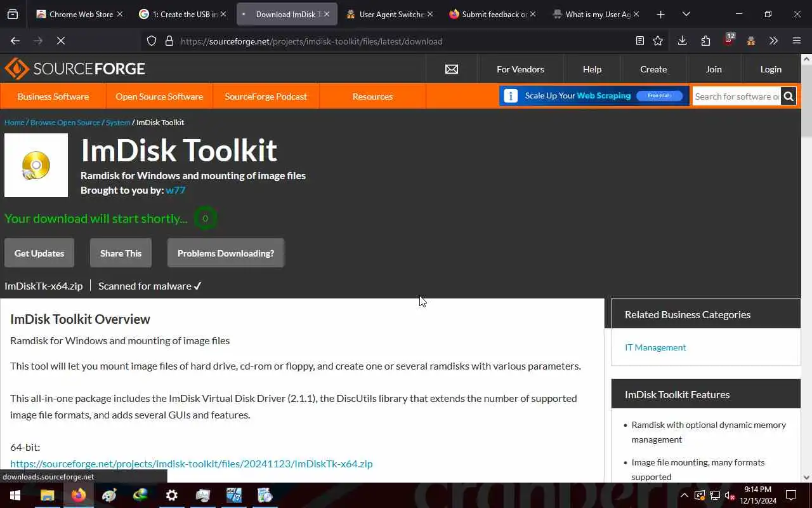The height and width of the screenshot is (508, 812).
Task: Open a new browser tab
Action: [x=660, y=14]
